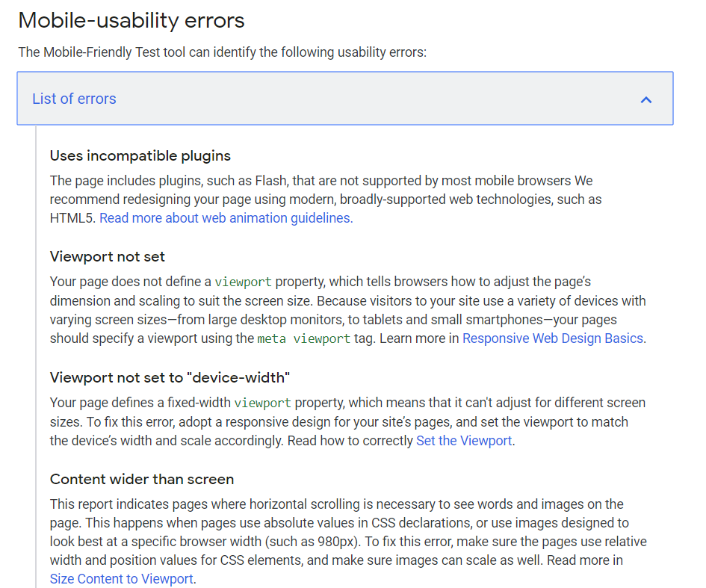Click the "viewport" code after "does not define a"
Screen dimensions: 706x588
tap(243, 282)
